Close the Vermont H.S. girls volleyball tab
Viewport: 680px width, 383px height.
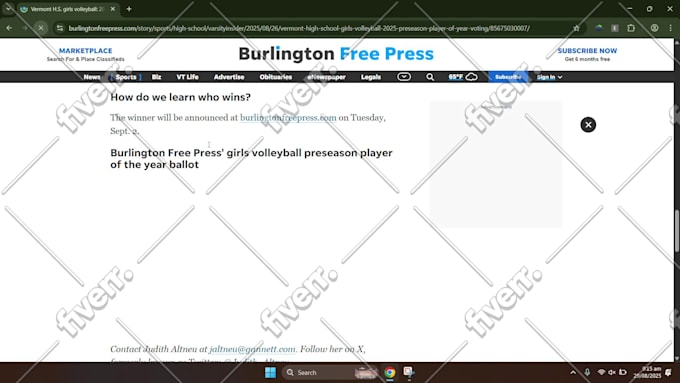click(113, 9)
